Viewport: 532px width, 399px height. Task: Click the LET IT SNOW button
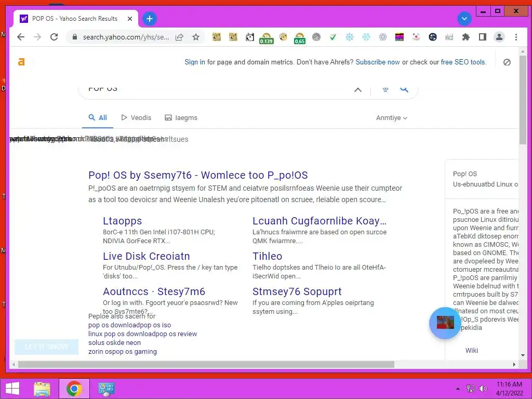pos(46,347)
